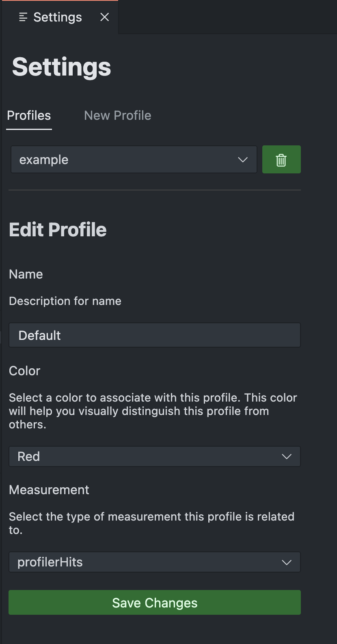Switch to the Profiles tab
This screenshot has height=644, width=337.
[x=29, y=116]
